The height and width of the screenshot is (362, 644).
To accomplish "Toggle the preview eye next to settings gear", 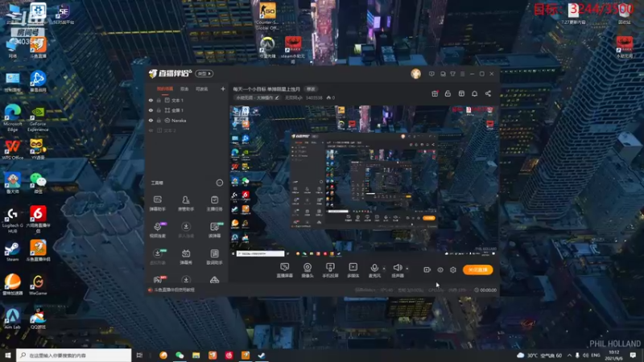I will [440, 269].
